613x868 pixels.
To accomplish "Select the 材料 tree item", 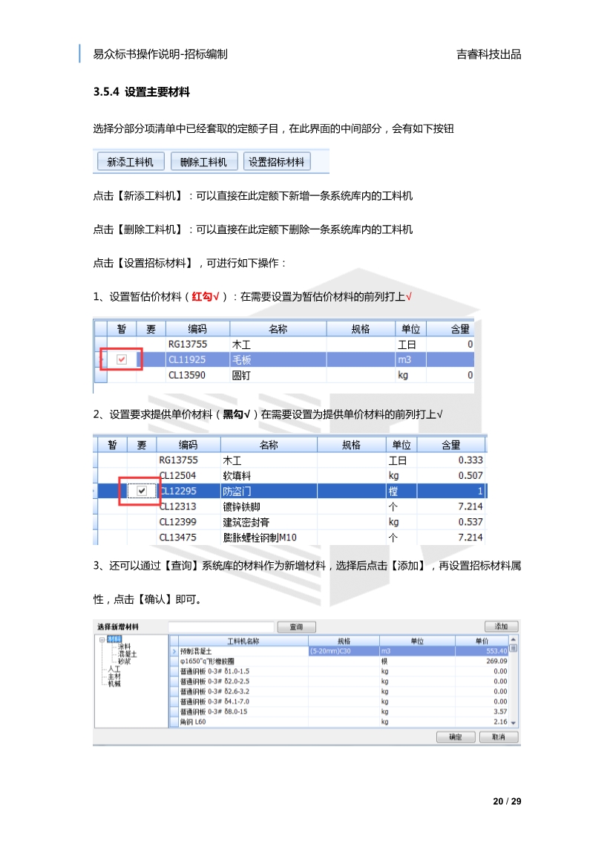I will coord(114,639).
